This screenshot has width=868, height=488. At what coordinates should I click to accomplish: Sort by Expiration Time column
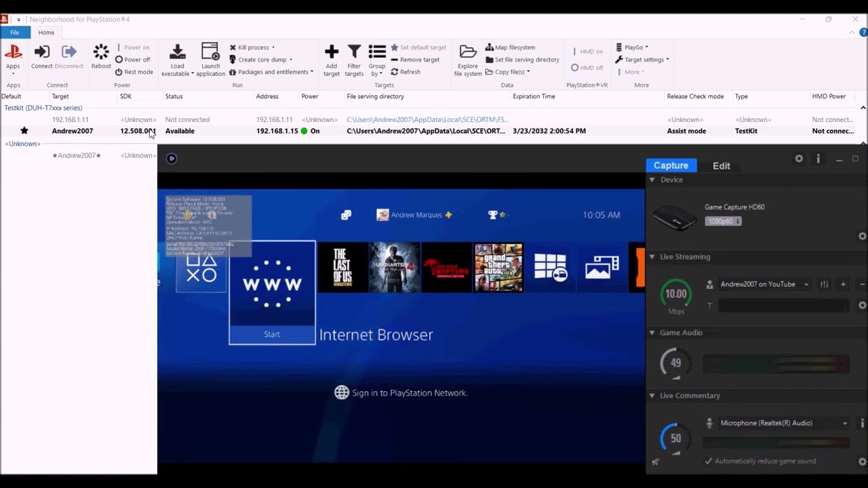coord(534,96)
